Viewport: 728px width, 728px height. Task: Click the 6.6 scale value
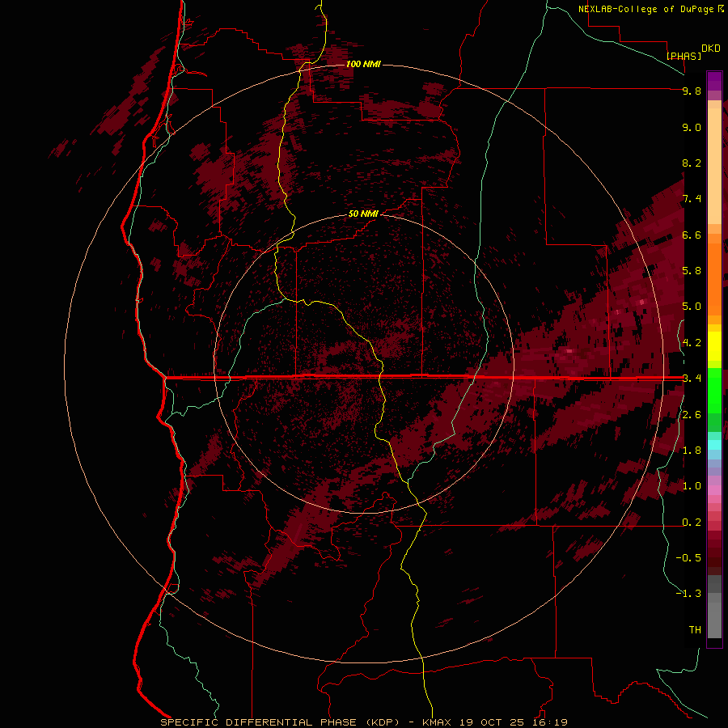click(692, 235)
